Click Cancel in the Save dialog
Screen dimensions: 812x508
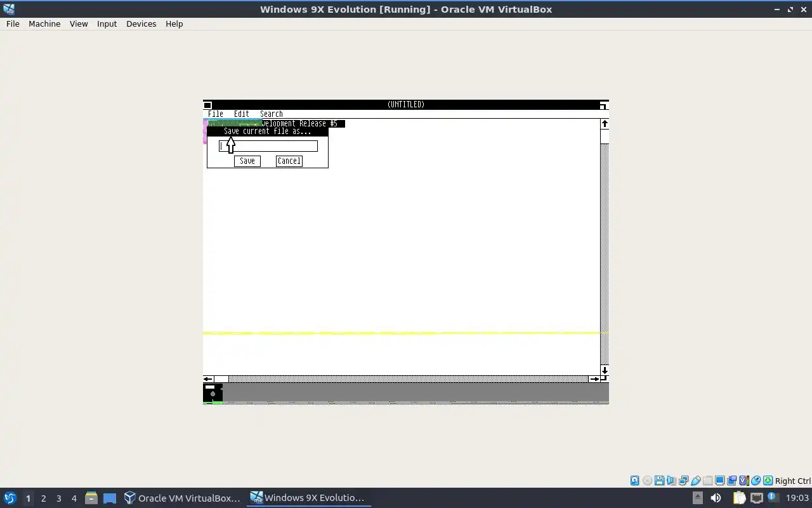[x=289, y=161]
